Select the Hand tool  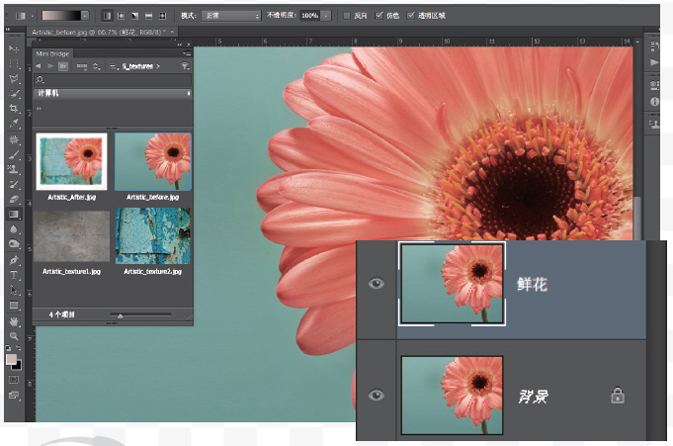pyautogui.click(x=14, y=321)
